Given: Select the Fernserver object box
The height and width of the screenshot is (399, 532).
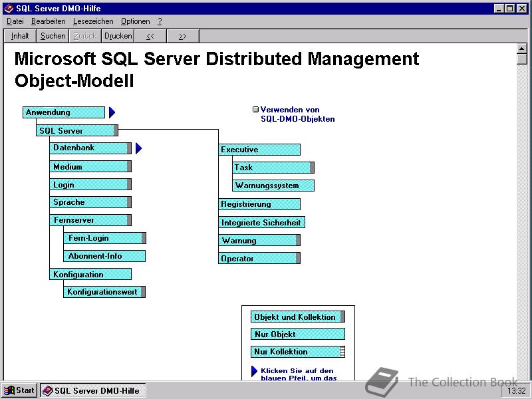Looking at the screenshot, I should coord(90,220).
